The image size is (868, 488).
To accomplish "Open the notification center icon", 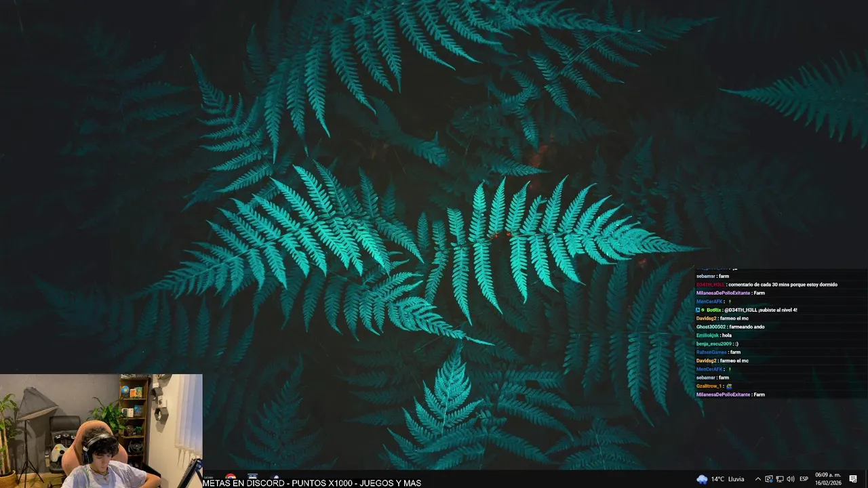I will tap(853, 479).
